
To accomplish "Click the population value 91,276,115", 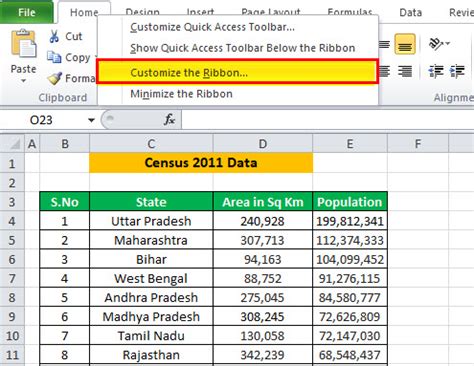I will click(350, 278).
